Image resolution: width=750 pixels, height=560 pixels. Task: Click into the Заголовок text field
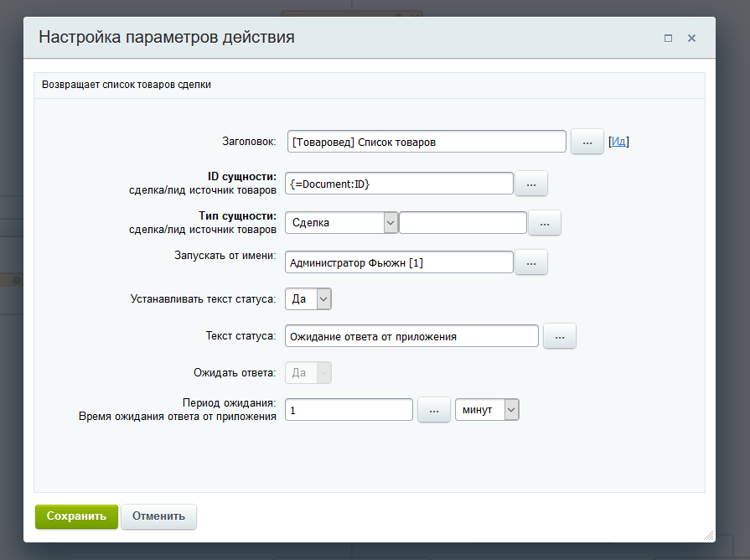point(427,142)
